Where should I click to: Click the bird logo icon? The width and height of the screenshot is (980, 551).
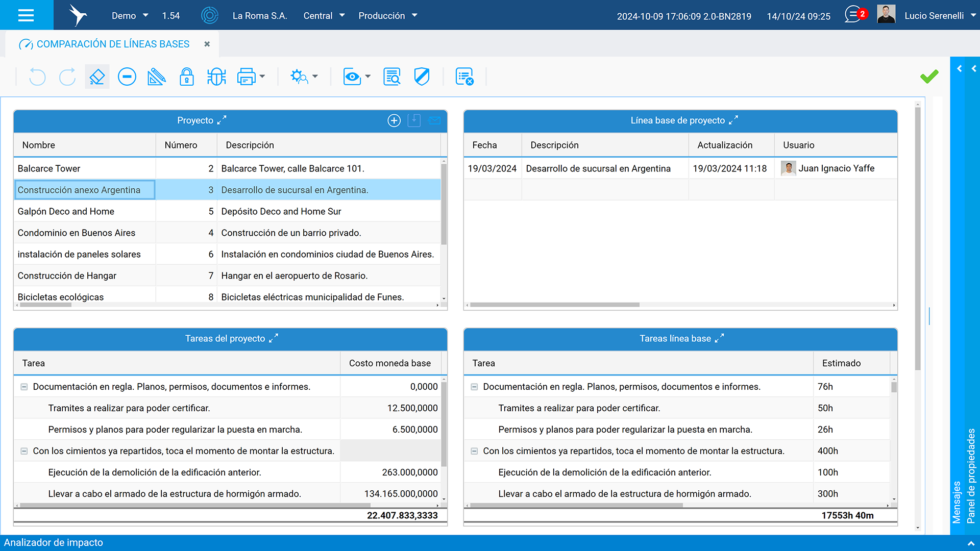pos(78,15)
